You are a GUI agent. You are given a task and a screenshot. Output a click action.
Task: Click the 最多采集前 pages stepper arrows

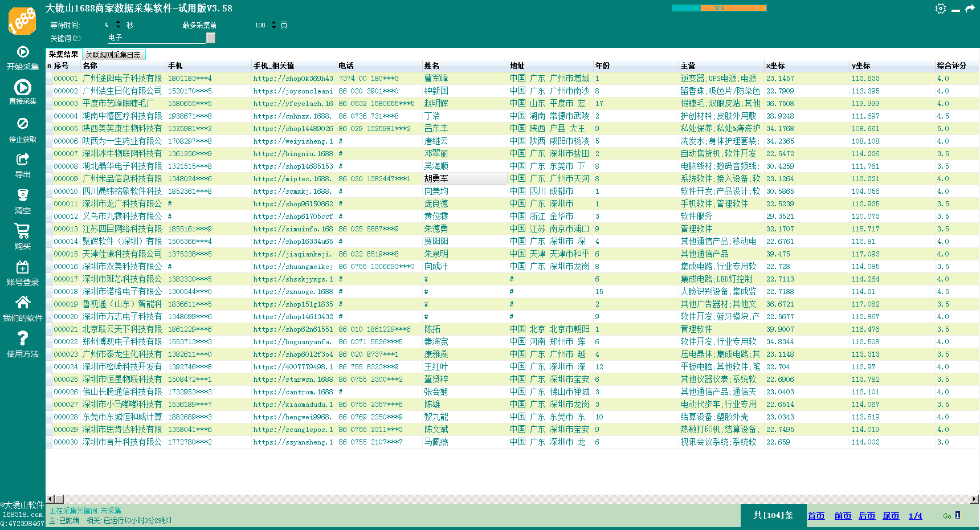coord(273,25)
